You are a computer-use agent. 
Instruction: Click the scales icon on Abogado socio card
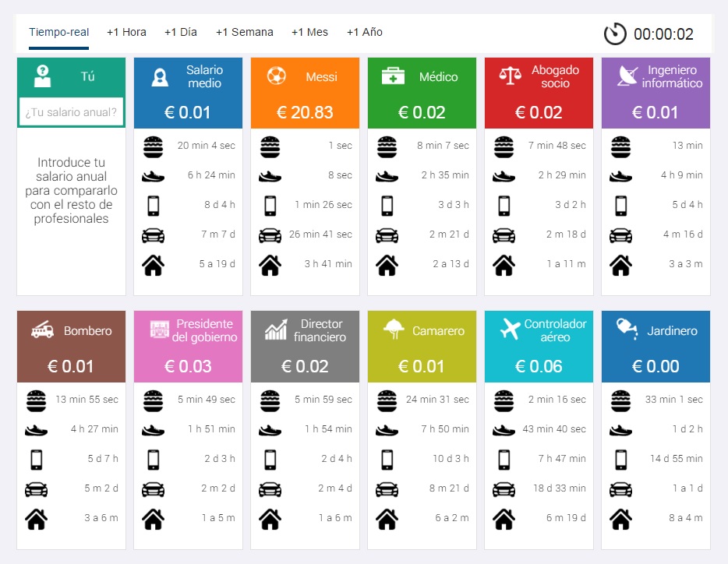click(x=510, y=76)
